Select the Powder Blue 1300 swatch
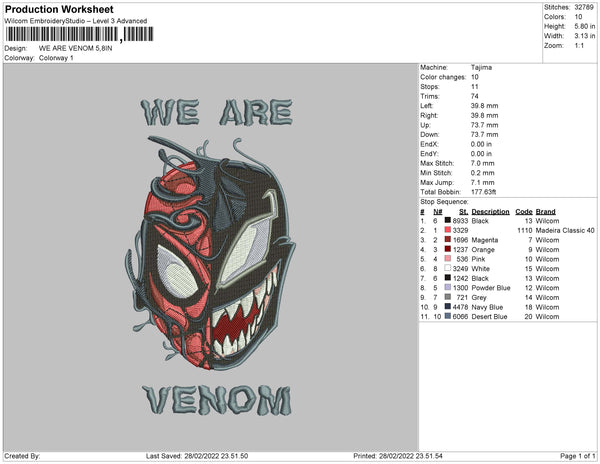The height and width of the screenshot is (464, 600). [x=447, y=288]
